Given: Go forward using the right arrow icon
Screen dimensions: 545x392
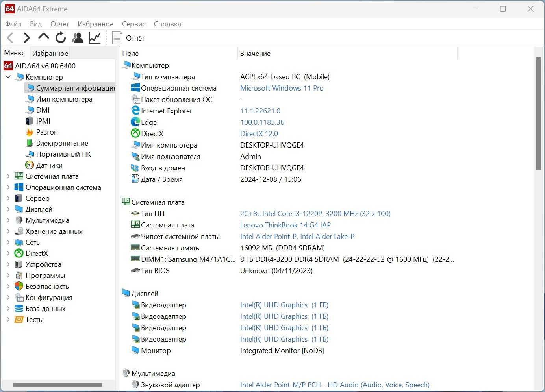Looking at the screenshot, I should [x=26, y=38].
